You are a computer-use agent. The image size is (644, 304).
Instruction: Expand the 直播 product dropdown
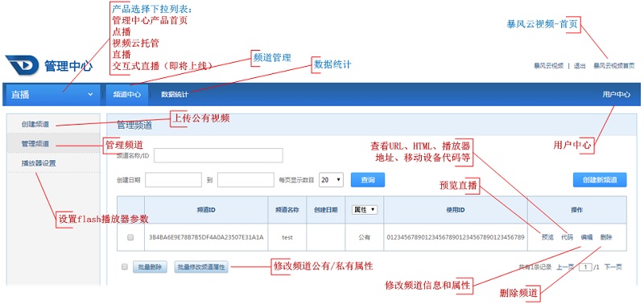click(x=52, y=95)
